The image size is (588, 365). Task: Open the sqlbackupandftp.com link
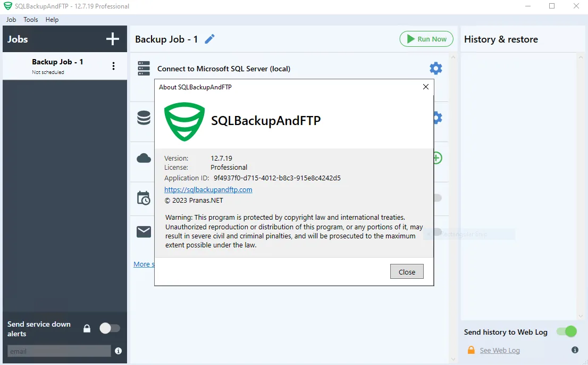pos(208,189)
